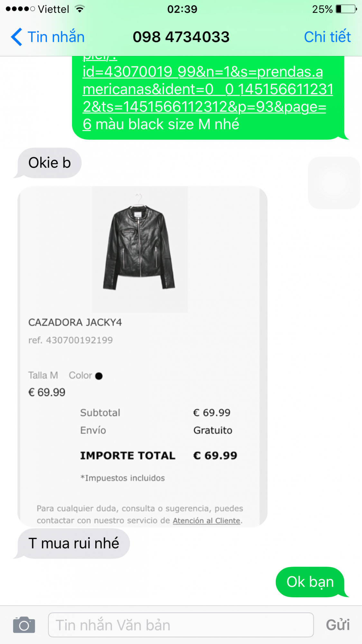The image size is (362, 644).
Task: Tap the Okie b message bubble
Action: pyautogui.click(x=49, y=163)
